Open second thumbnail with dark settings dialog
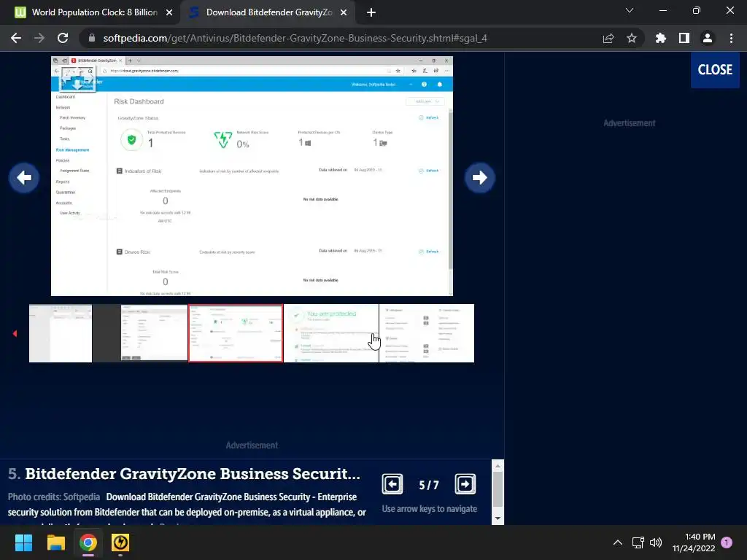747x560 pixels. [x=140, y=333]
